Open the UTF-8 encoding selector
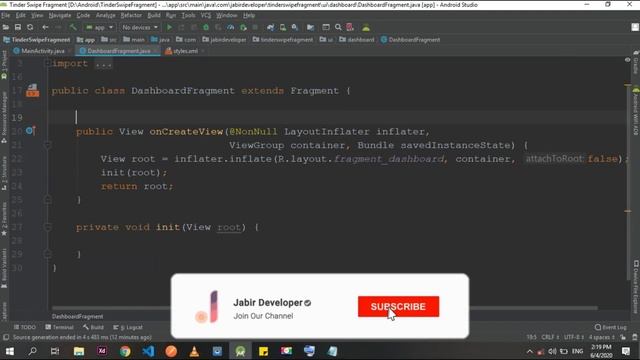Image resolution: width=640 pixels, height=360 pixels. click(x=574, y=338)
